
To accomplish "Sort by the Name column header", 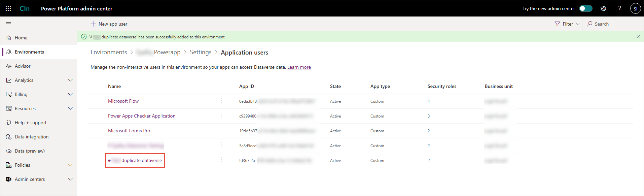I will tap(114, 86).
